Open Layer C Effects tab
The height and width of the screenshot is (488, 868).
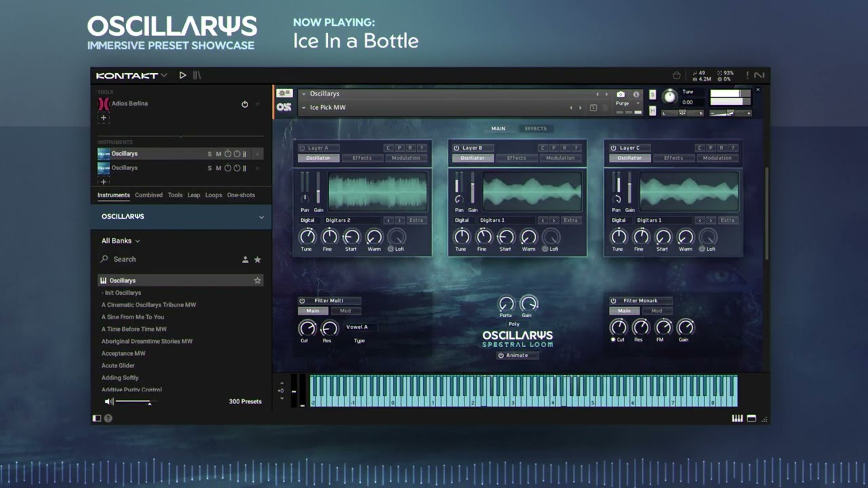point(673,158)
